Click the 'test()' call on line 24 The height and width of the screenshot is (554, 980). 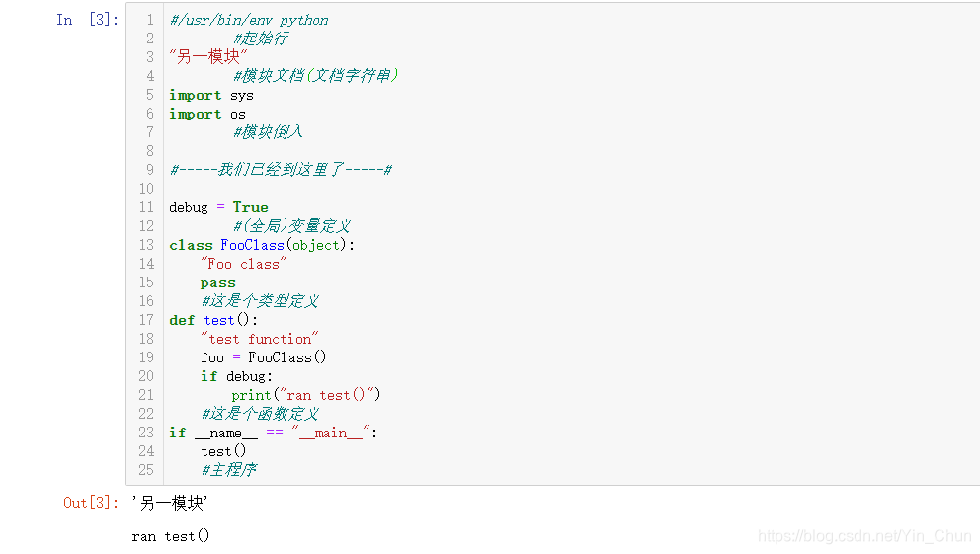click(x=223, y=451)
